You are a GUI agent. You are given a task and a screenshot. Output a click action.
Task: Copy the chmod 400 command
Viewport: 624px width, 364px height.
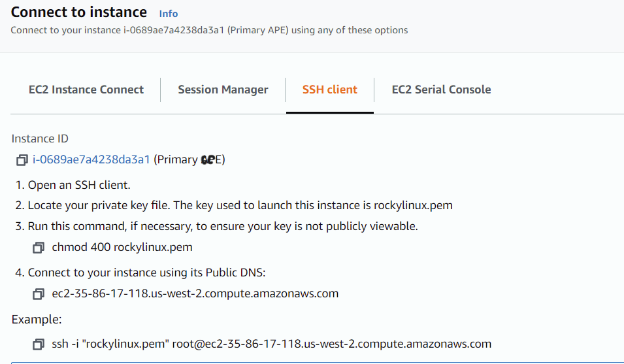point(39,248)
